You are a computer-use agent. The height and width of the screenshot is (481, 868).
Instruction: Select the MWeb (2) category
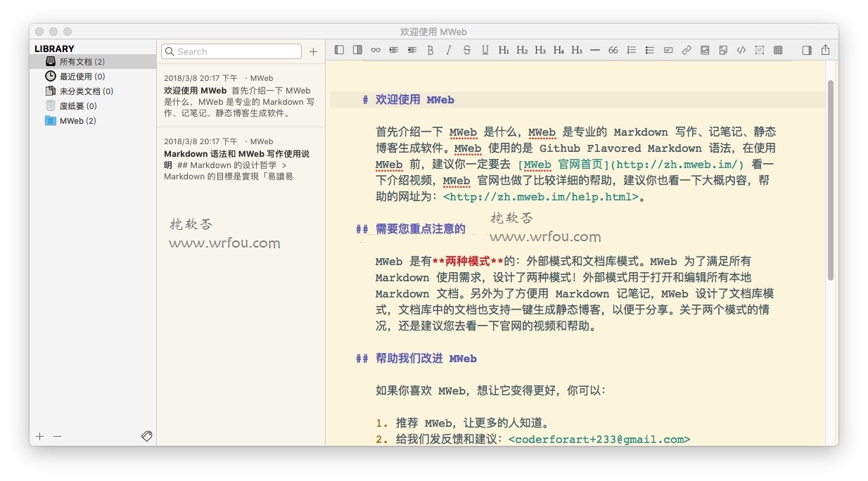coord(93,121)
